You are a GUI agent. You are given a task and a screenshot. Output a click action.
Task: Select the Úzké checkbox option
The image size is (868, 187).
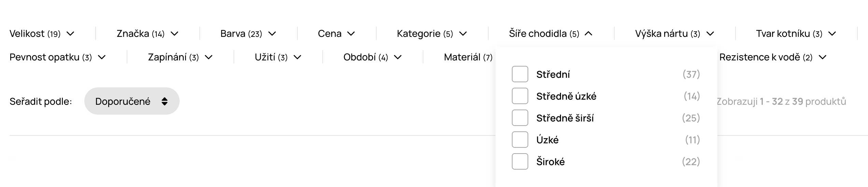(520, 140)
